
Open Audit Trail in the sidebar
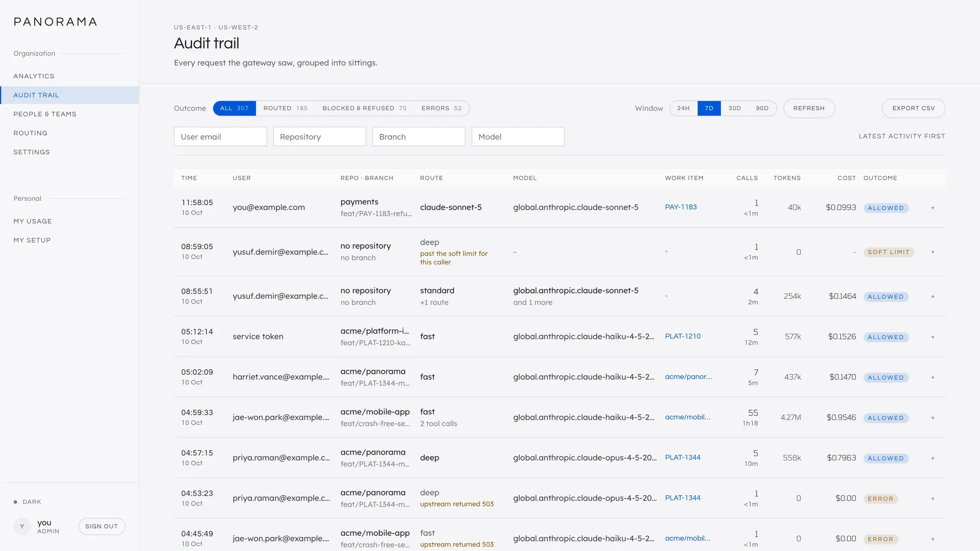click(70, 95)
